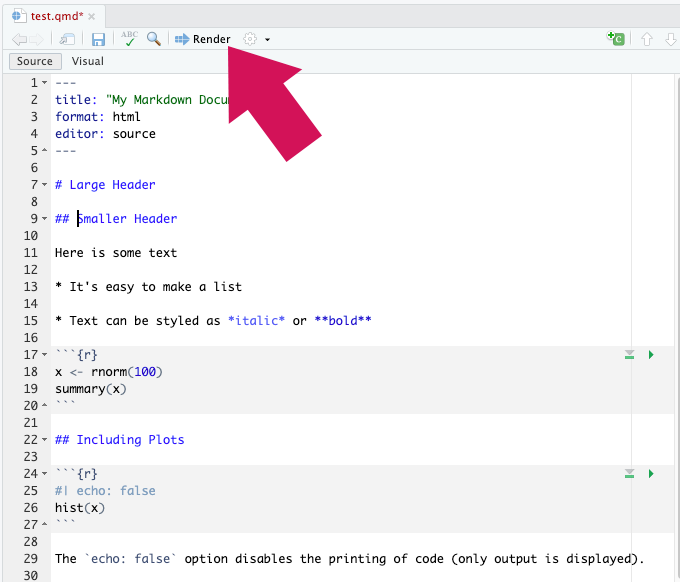The width and height of the screenshot is (680, 582).
Task: Open Find/Replace magnifier tool
Action: click(154, 39)
